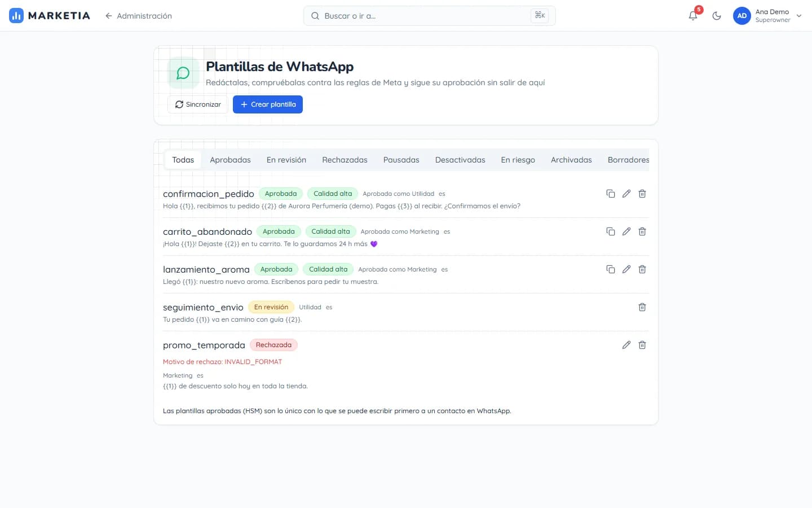Focus the Buscar o ir a search field
This screenshot has height=508, width=812.
tap(429, 16)
